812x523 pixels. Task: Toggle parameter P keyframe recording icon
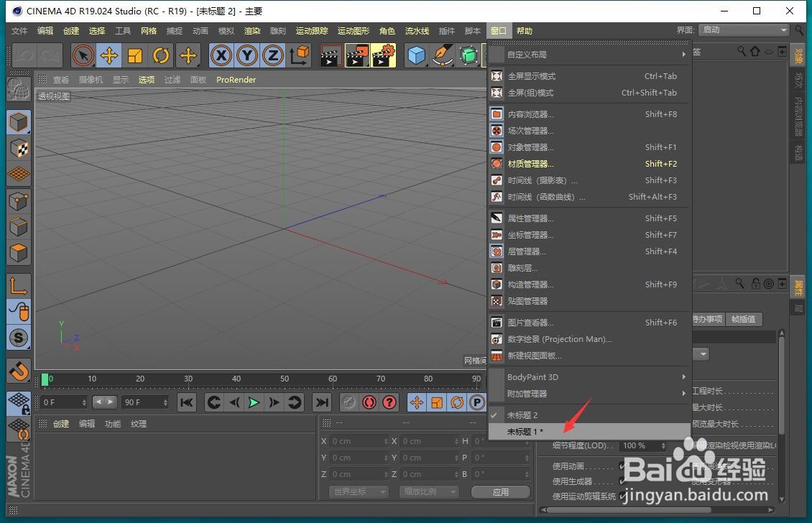click(x=476, y=402)
